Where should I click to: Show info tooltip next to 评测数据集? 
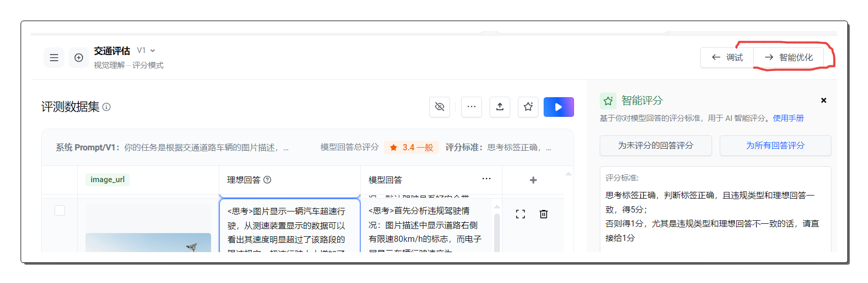pyautogui.click(x=107, y=107)
